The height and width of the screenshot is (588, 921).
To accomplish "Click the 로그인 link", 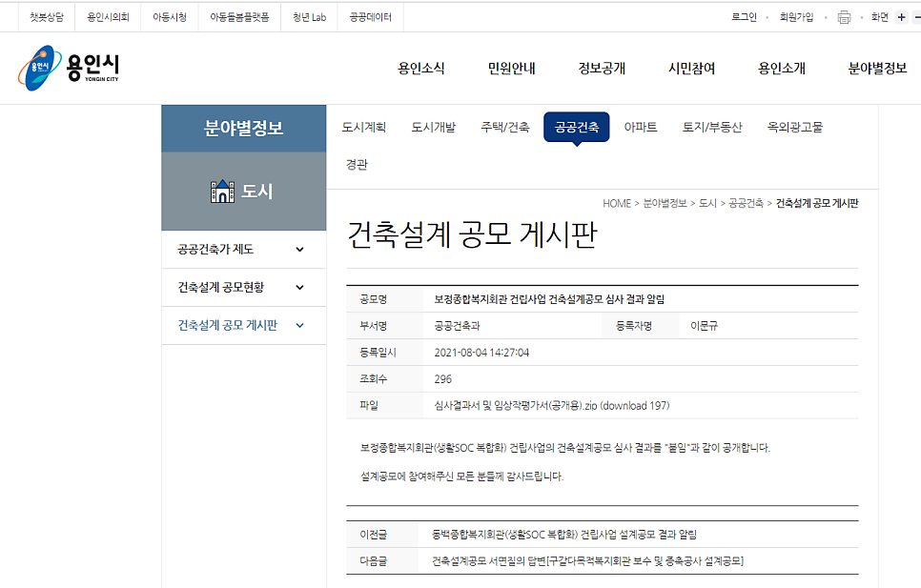I will tap(745, 17).
